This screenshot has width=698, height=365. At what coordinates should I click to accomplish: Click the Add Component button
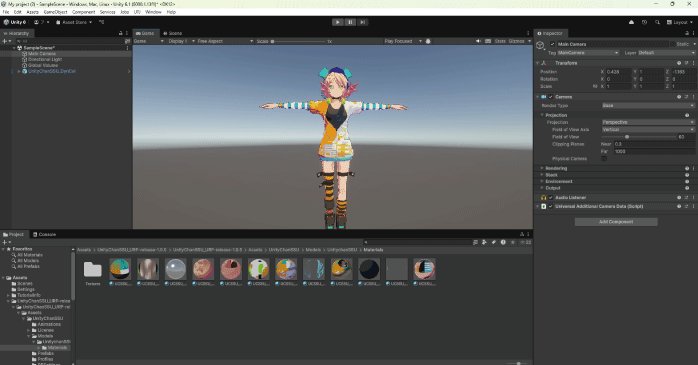pyautogui.click(x=616, y=222)
